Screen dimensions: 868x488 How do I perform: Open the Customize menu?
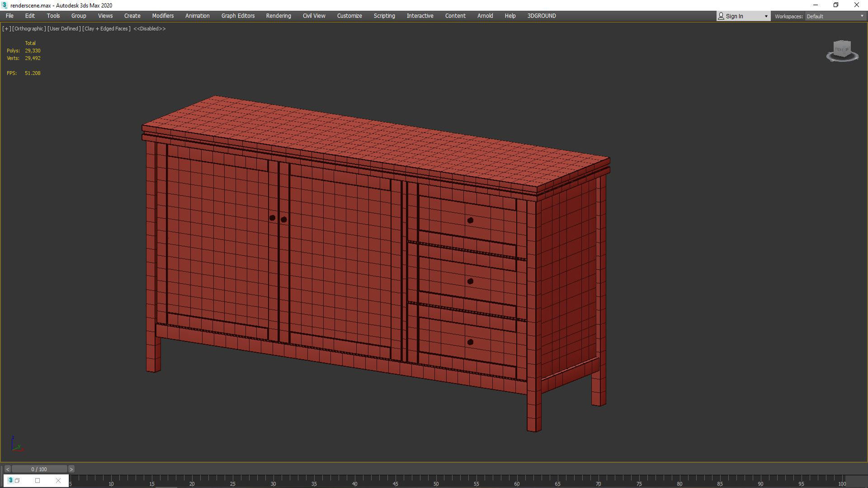tap(349, 16)
